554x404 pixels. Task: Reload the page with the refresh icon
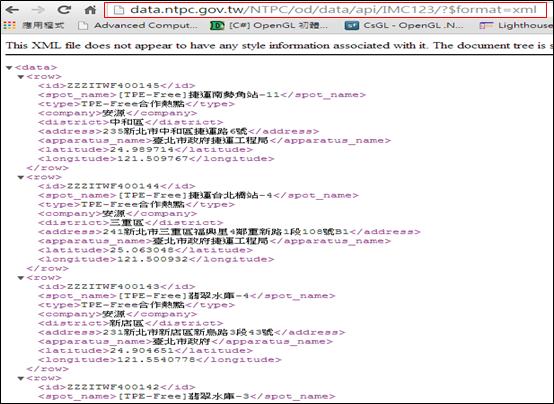64,10
